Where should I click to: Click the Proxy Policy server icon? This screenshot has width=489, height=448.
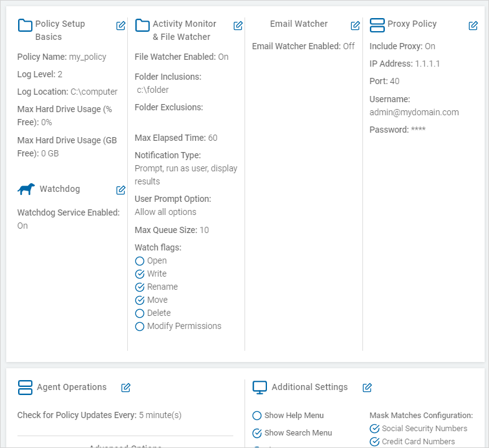click(377, 25)
